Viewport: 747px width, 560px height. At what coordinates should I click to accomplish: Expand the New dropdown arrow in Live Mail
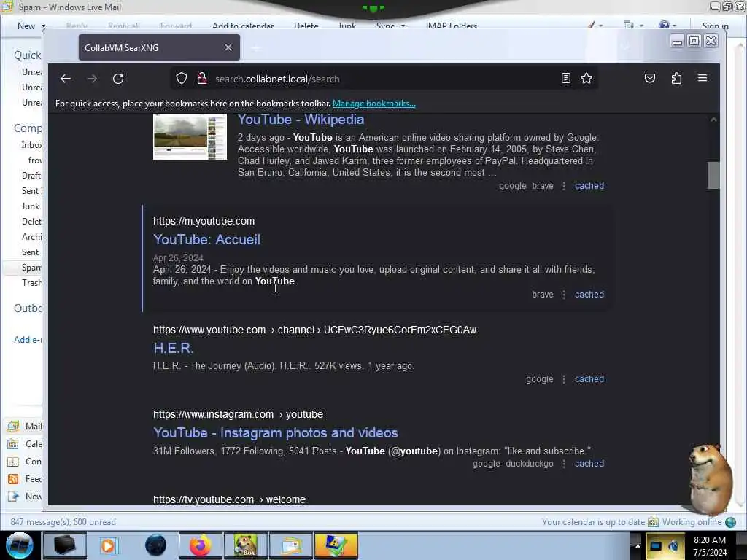click(43, 26)
